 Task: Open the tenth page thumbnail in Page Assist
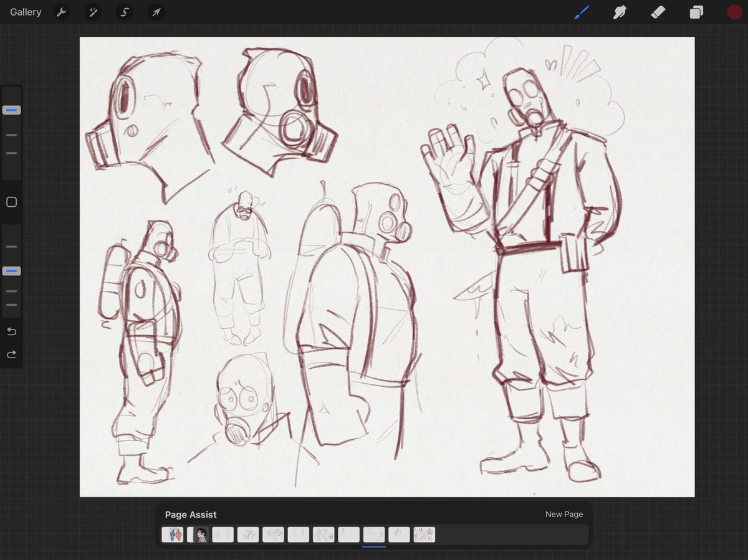tap(400, 534)
